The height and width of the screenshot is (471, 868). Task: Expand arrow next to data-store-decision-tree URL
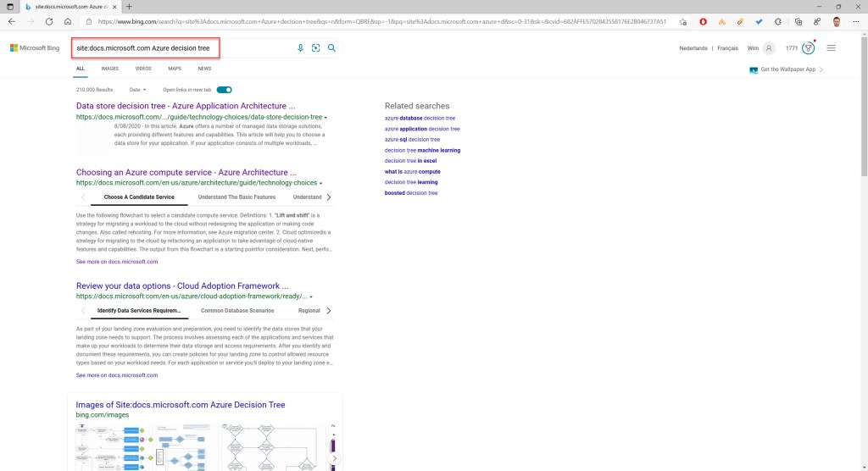(325, 118)
